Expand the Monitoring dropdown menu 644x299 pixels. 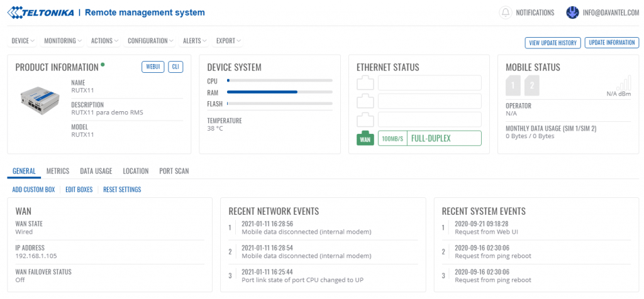pyautogui.click(x=64, y=41)
